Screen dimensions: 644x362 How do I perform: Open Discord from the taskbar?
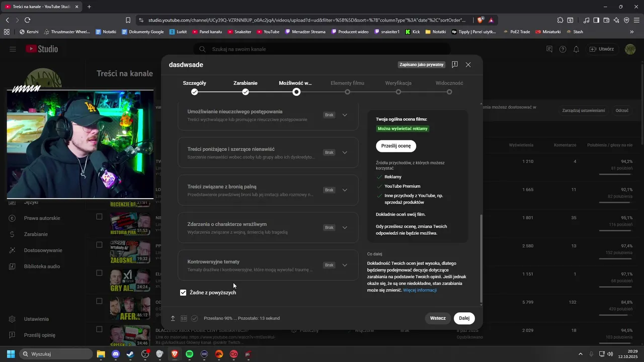click(115, 354)
